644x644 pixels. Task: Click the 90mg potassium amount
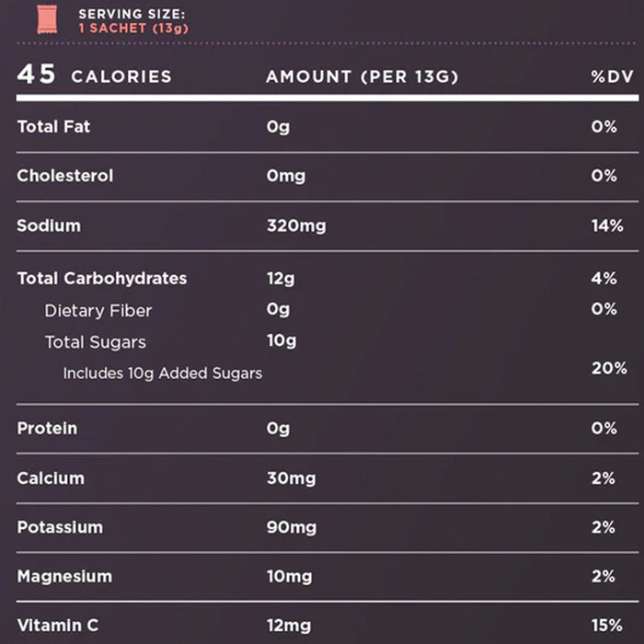coord(291,528)
